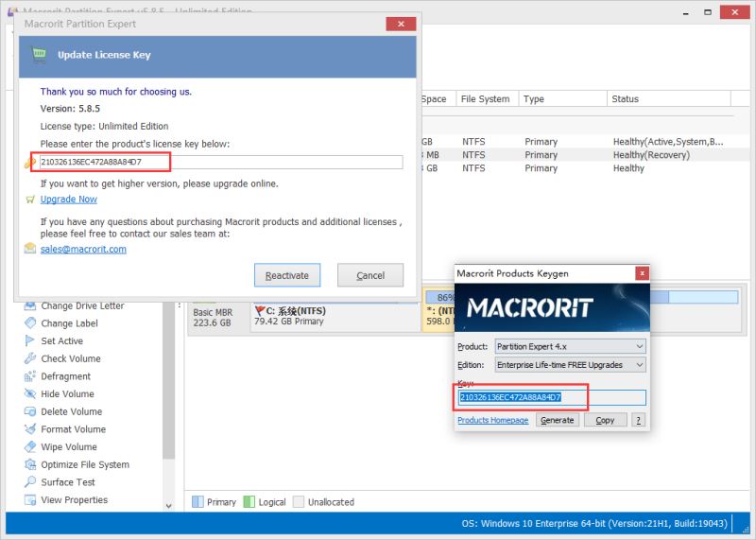
Task: Choose Check Volume in sidebar
Action: (71, 358)
